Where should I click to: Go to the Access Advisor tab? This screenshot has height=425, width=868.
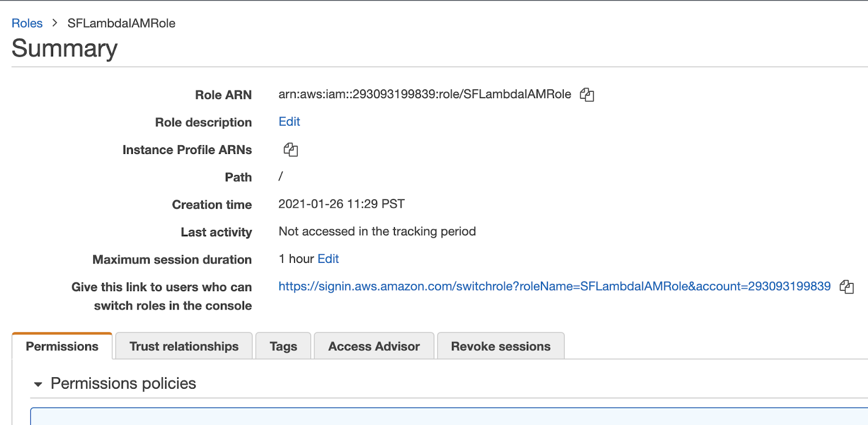[x=374, y=346]
